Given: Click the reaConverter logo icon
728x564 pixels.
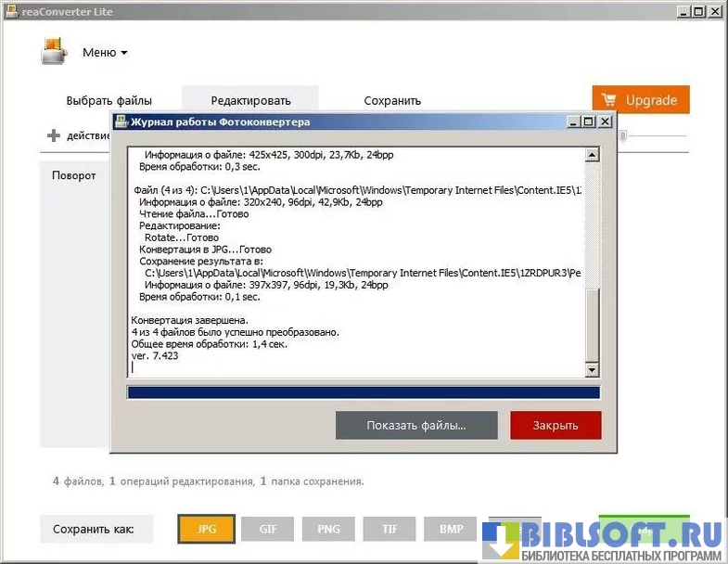Looking at the screenshot, I should pyautogui.click(x=54, y=51).
